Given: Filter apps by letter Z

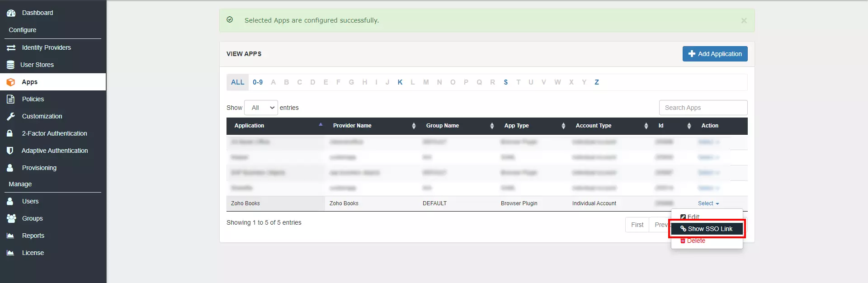Looking at the screenshot, I should [597, 82].
